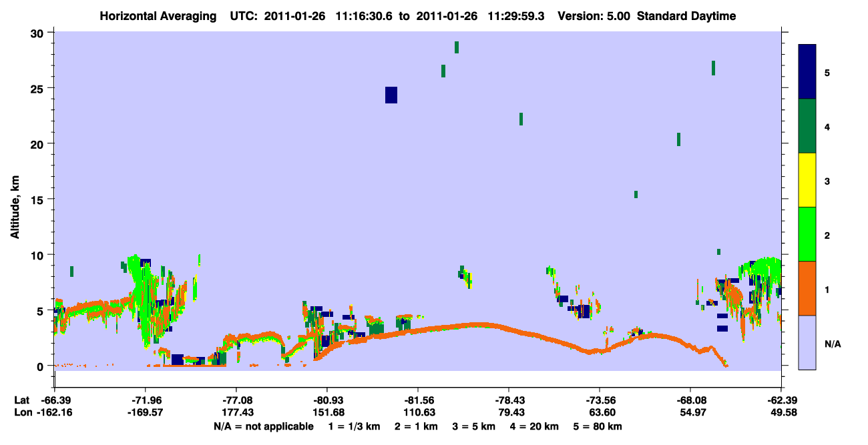Click the dark blue level 5 colorbar segment
The width and height of the screenshot is (868, 445).
click(x=807, y=72)
